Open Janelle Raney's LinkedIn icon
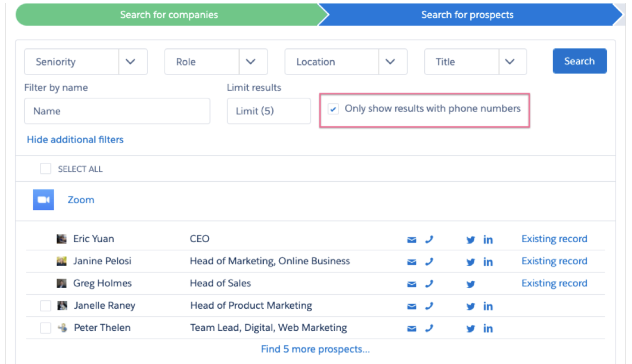Screen dimensions: 632x364 pyautogui.click(x=488, y=306)
